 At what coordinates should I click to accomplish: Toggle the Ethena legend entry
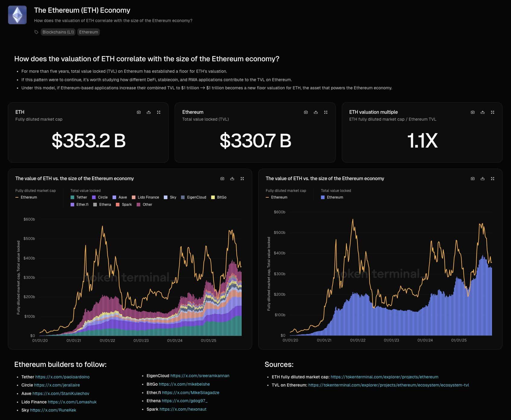click(x=102, y=205)
